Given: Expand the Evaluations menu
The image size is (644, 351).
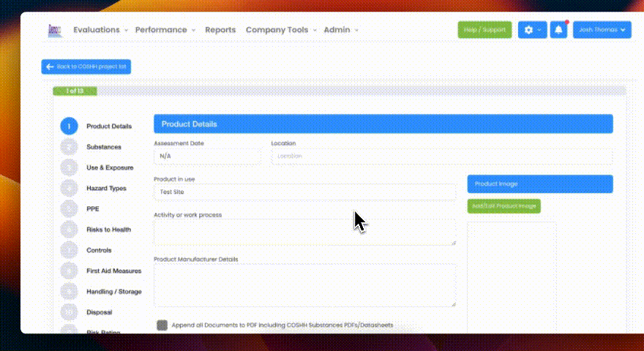Looking at the screenshot, I should pyautogui.click(x=101, y=30).
